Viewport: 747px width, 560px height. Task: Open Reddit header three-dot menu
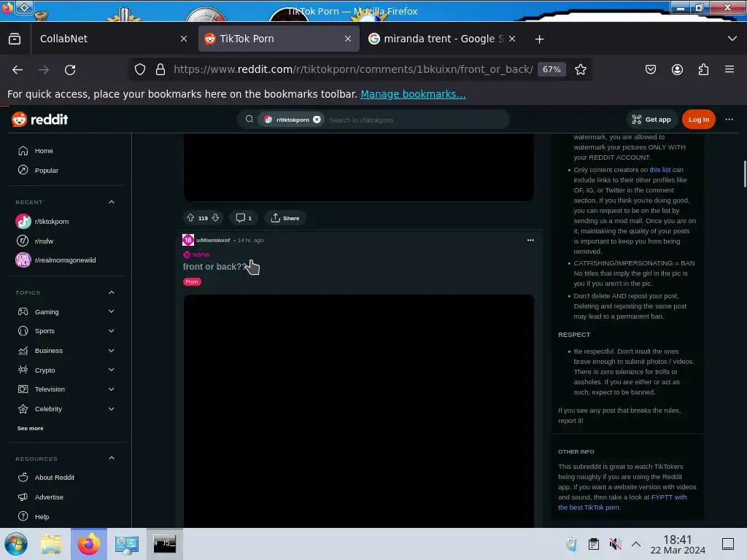pos(729,120)
